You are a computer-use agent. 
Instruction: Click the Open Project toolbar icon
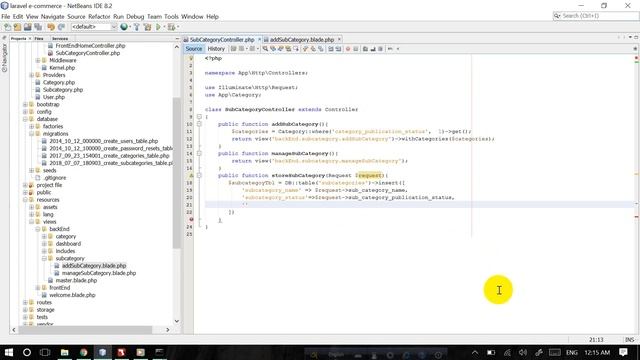coord(28,27)
